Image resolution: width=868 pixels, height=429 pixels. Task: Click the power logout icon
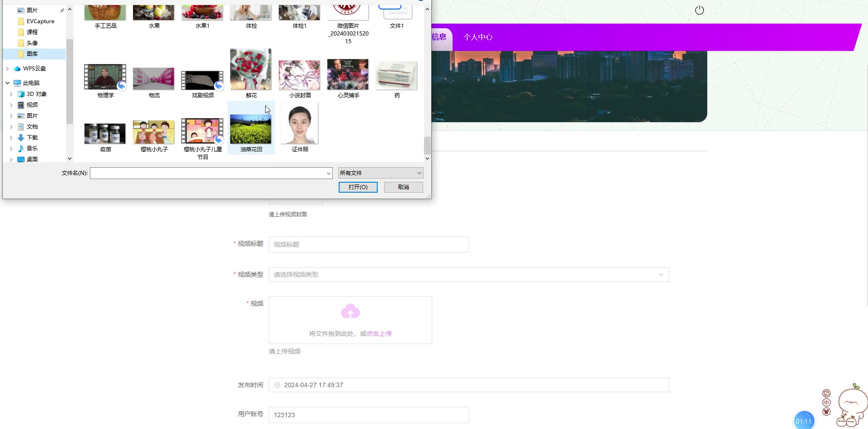(x=699, y=10)
